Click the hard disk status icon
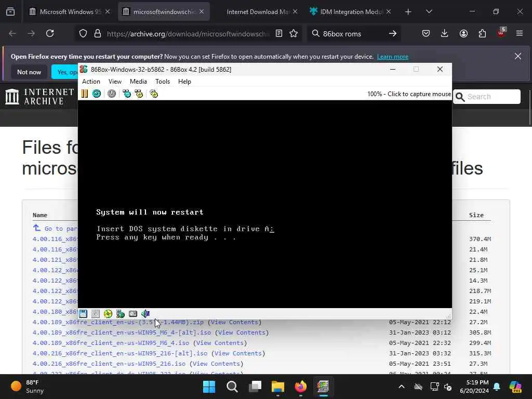The image size is (532, 399). 133,314
